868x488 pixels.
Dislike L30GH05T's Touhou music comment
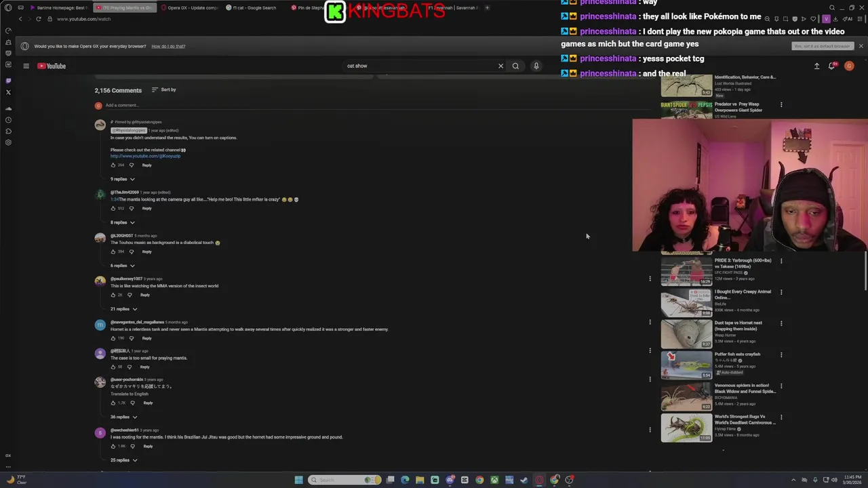tap(132, 252)
